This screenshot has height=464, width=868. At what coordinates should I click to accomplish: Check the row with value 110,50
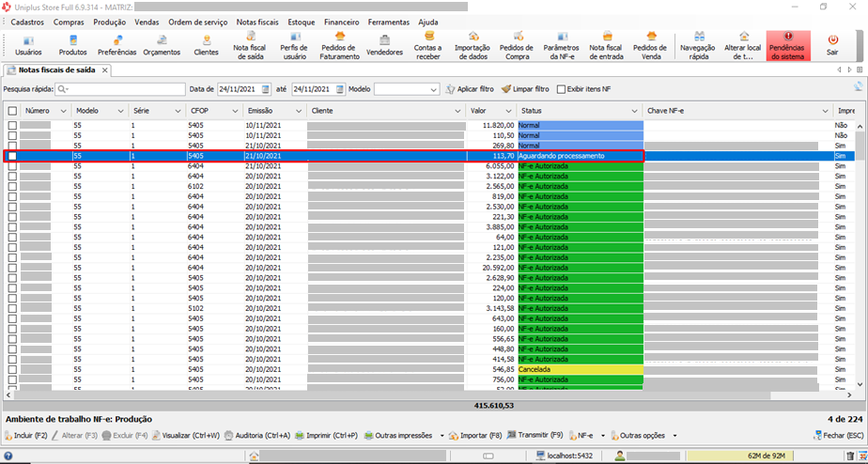point(12,135)
